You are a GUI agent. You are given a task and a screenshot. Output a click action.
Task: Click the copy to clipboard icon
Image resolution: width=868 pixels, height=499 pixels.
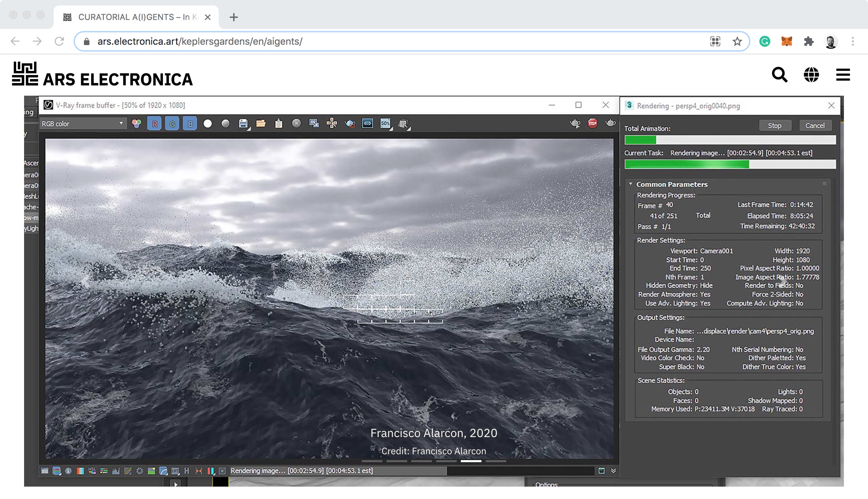point(279,124)
